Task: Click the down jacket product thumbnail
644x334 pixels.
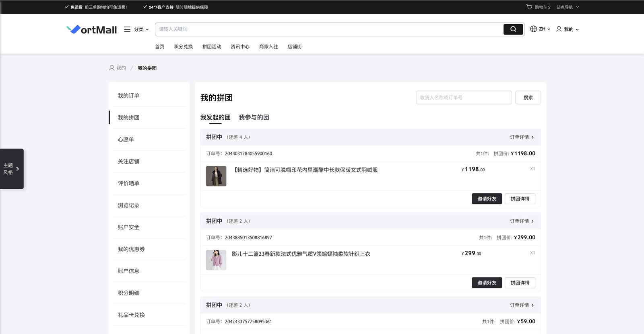Action: pos(216,176)
